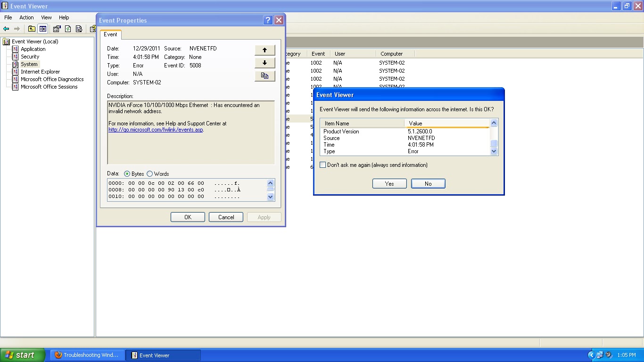Click the Computer column header in the list

pos(396,54)
